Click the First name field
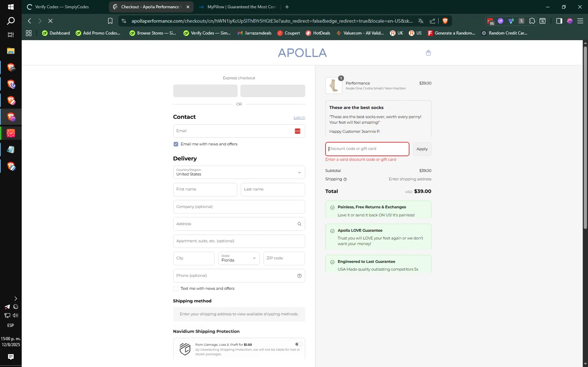 click(x=205, y=190)
